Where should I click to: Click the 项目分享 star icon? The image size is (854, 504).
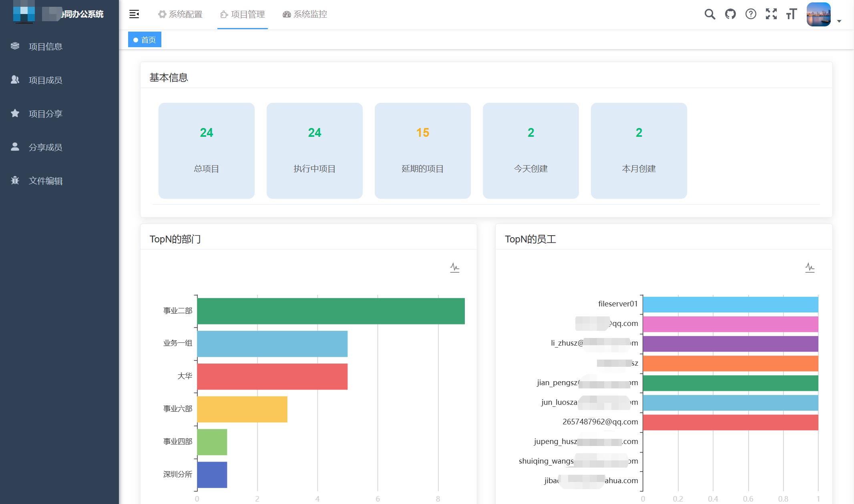(15, 113)
